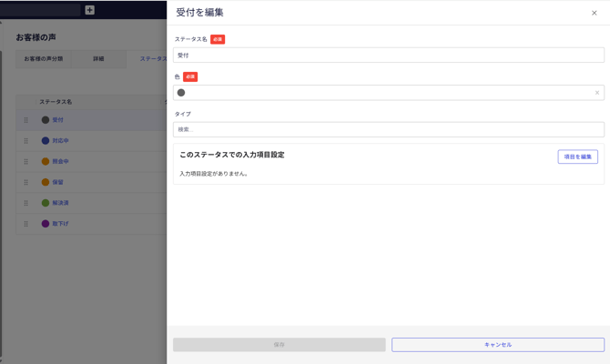The width and height of the screenshot is (610, 364).
Task: Click the gray color circle in the 色 field
Action: coord(181,93)
